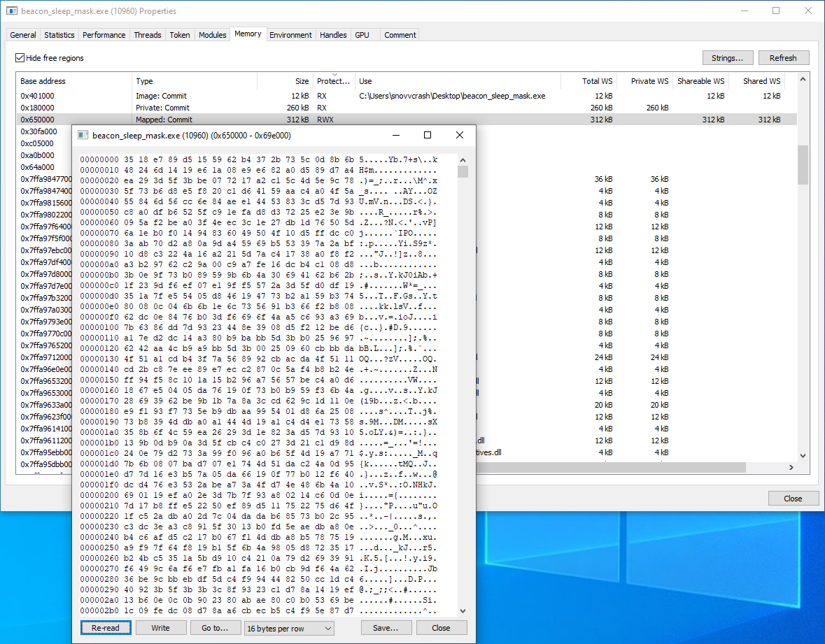825x644 pixels.
Task: Switch to the Threads tab
Action: 148,35
